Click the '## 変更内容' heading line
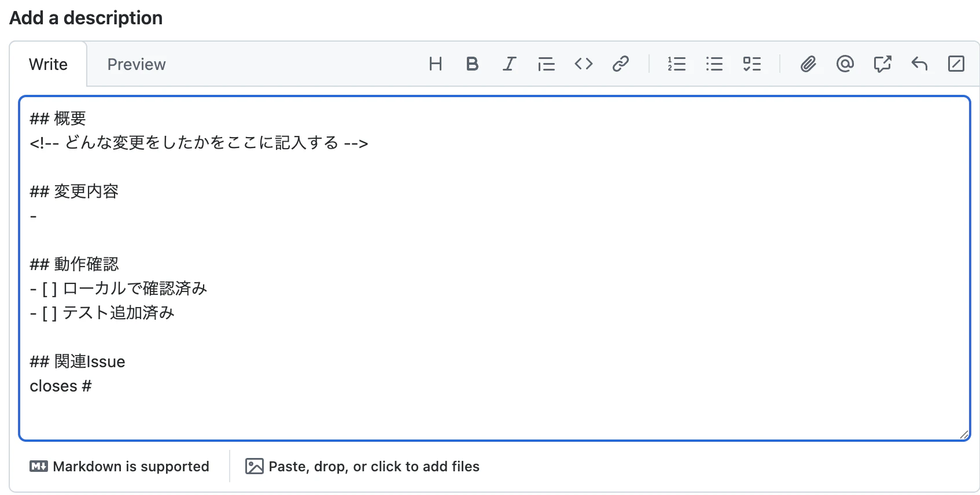 click(74, 191)
